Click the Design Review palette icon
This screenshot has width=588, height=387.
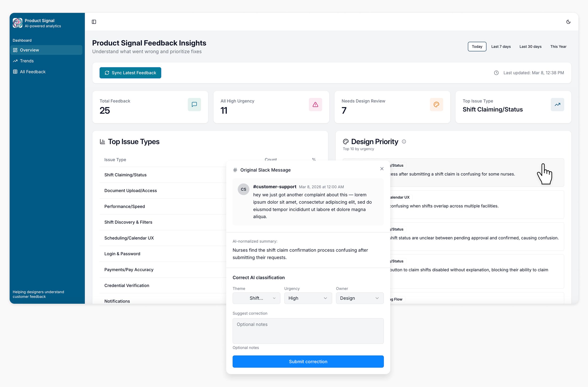pos(436,104)
